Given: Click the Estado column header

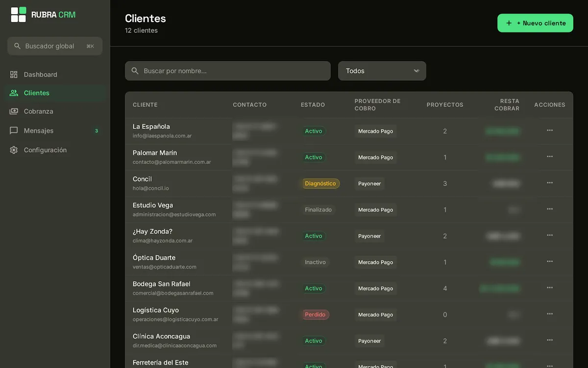Looking at the screenshot, I should (313, 105).
